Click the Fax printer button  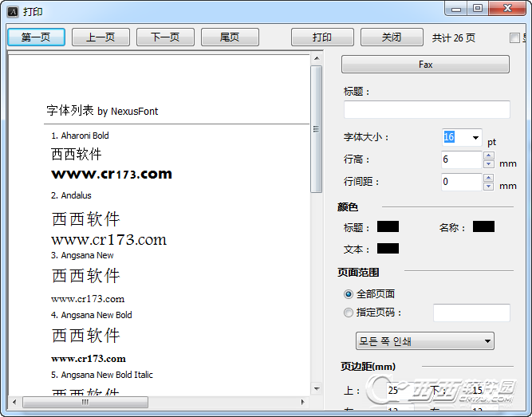(x=425, y=64)
